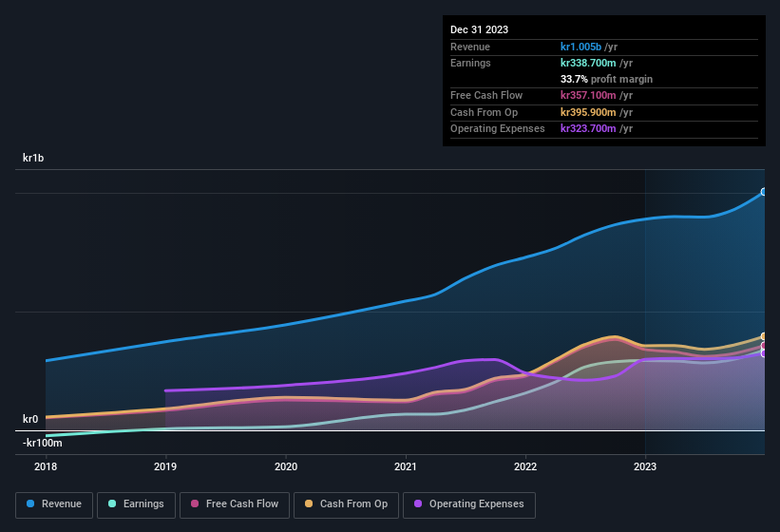Screen dimensions: 780x532
Task: Click the kr0 y-axis label
Action: [x=30, y=419]
